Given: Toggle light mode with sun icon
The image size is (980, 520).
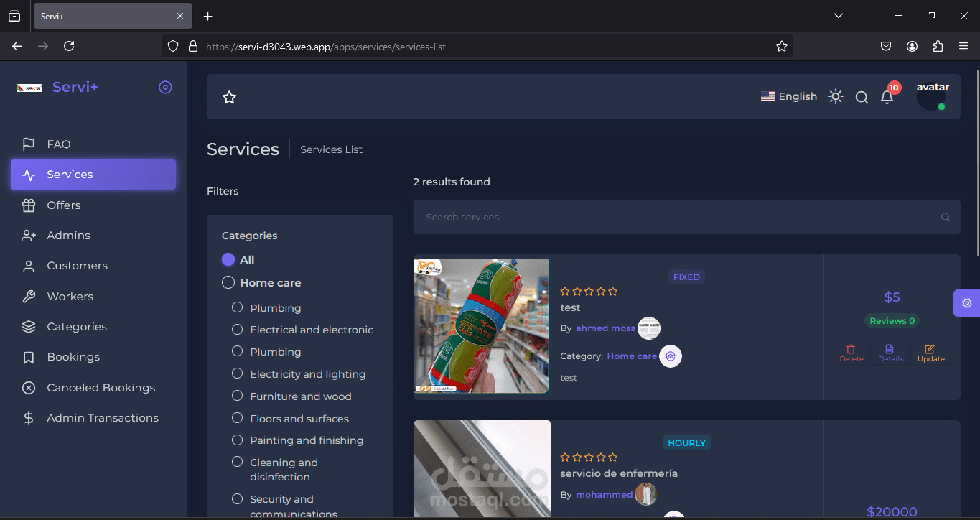Looking at the screenshot, I should 835,96.
